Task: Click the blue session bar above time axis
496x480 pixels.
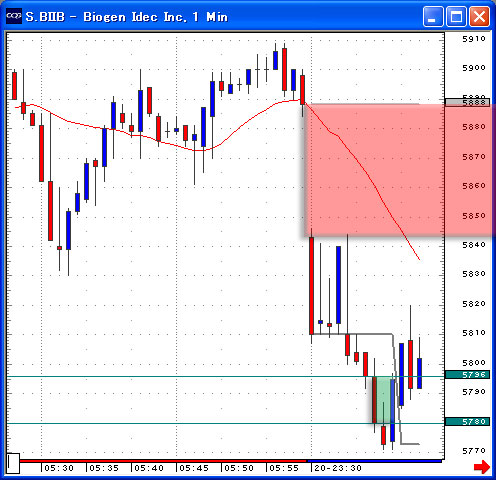Action: (x=374, y=461)
